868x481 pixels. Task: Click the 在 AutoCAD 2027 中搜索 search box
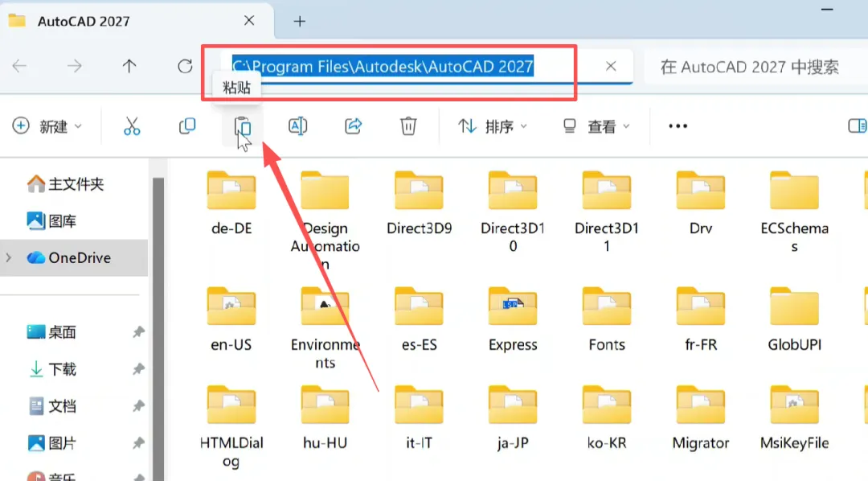pos(756,67)
